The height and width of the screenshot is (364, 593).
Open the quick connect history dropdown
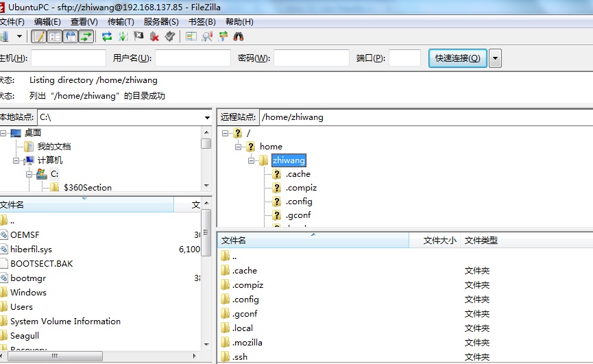[x=495, y=58]
